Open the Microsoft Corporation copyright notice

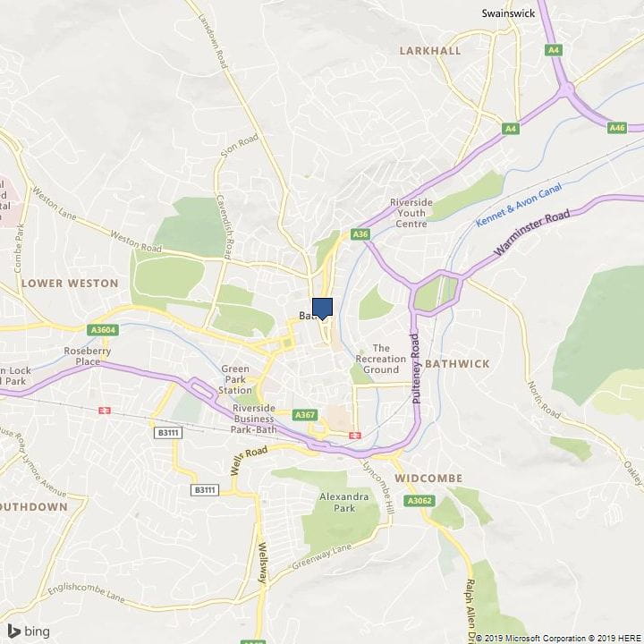coord(535,639)
